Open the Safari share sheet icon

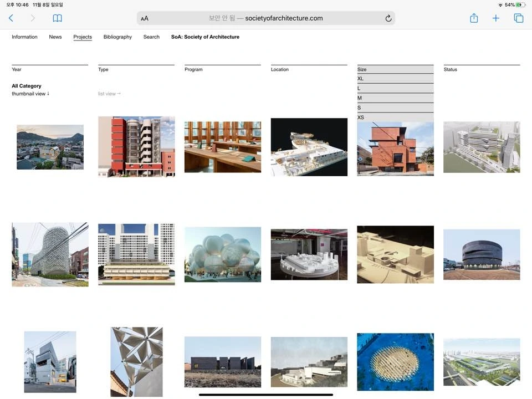[x=474, y=18]
